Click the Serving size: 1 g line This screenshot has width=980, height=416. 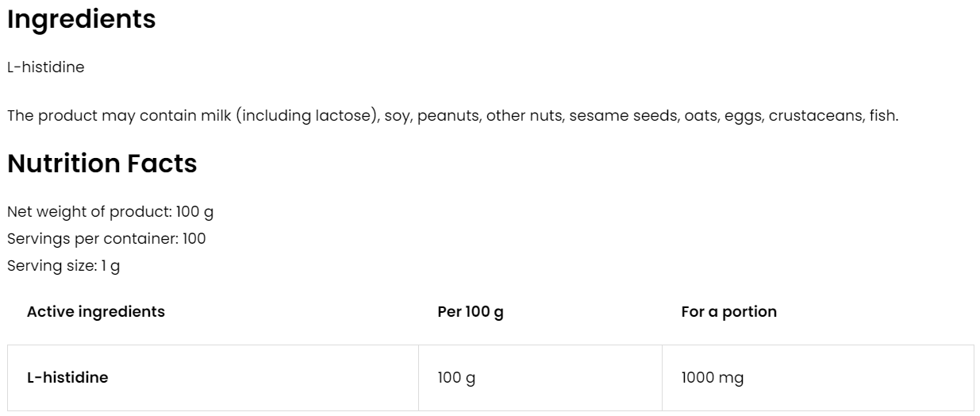63,266
